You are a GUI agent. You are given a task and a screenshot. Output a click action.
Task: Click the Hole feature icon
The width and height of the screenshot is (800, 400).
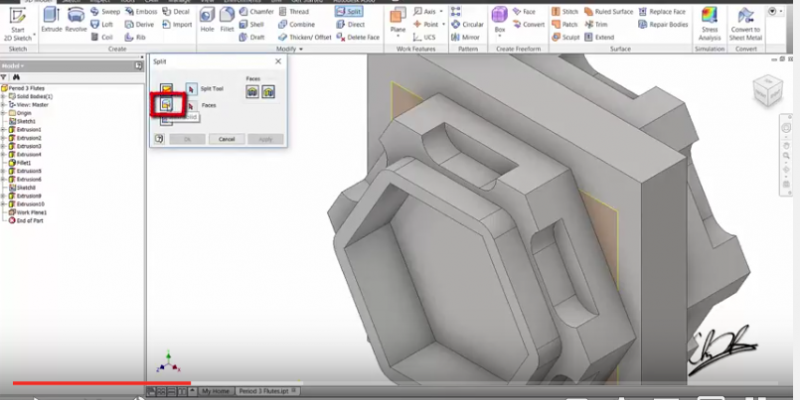click(x=207, y=19)
